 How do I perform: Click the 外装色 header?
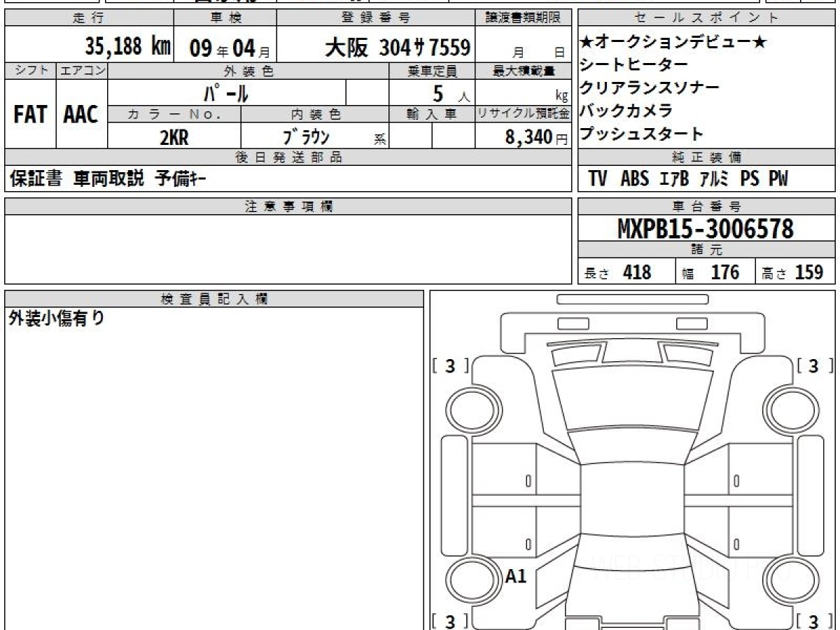[x=248, y=71]
